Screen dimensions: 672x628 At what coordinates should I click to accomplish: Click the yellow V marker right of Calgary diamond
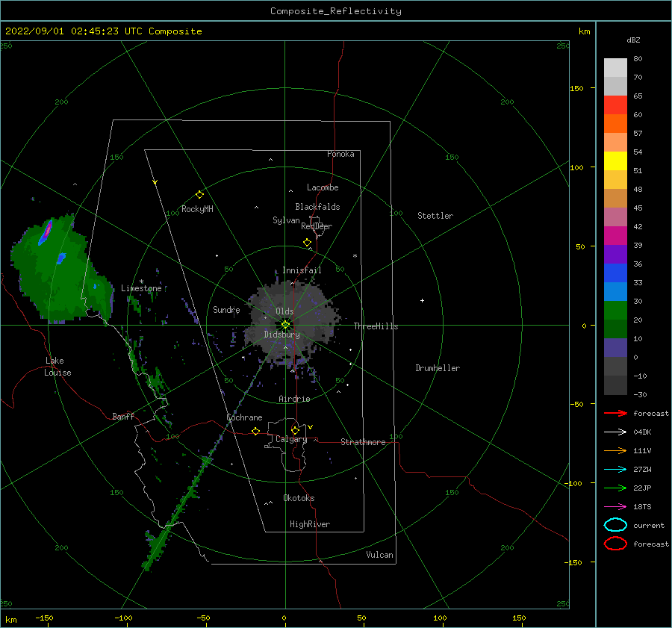[311, 427]
